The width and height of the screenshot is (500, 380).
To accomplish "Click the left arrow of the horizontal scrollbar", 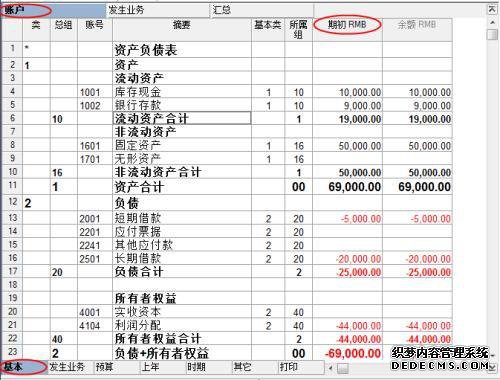I will [331, 368].
